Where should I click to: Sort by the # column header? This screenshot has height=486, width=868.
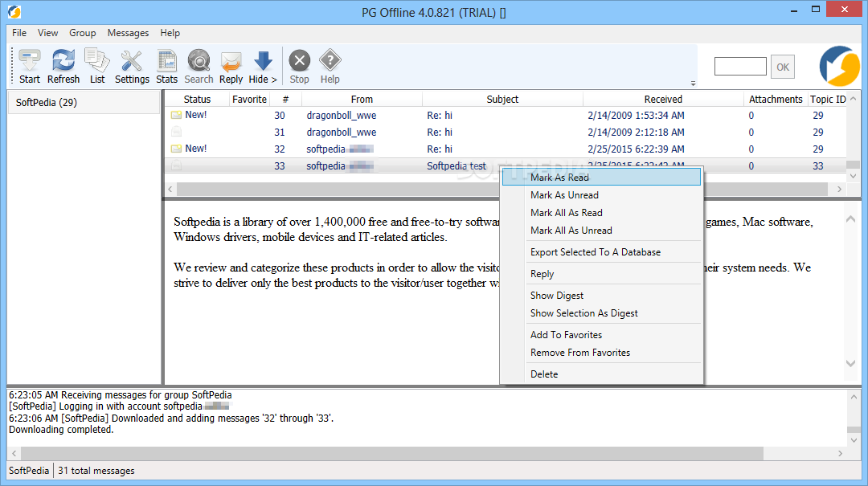285,99
